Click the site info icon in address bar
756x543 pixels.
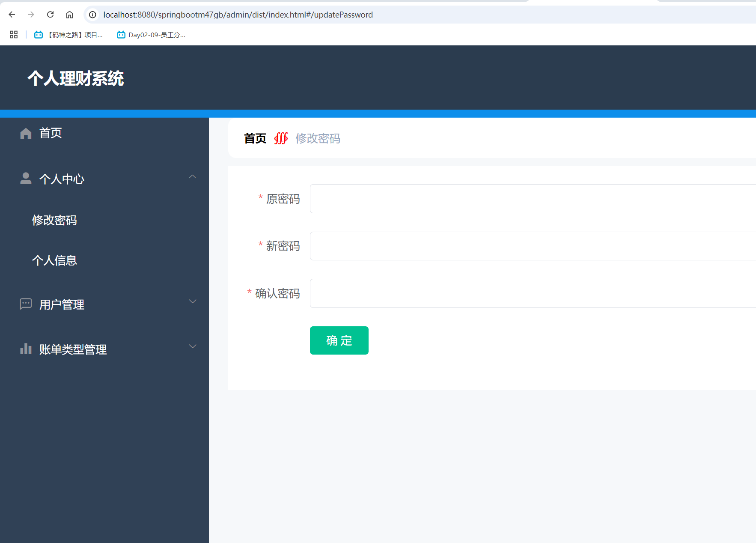(x=92, y=14)
